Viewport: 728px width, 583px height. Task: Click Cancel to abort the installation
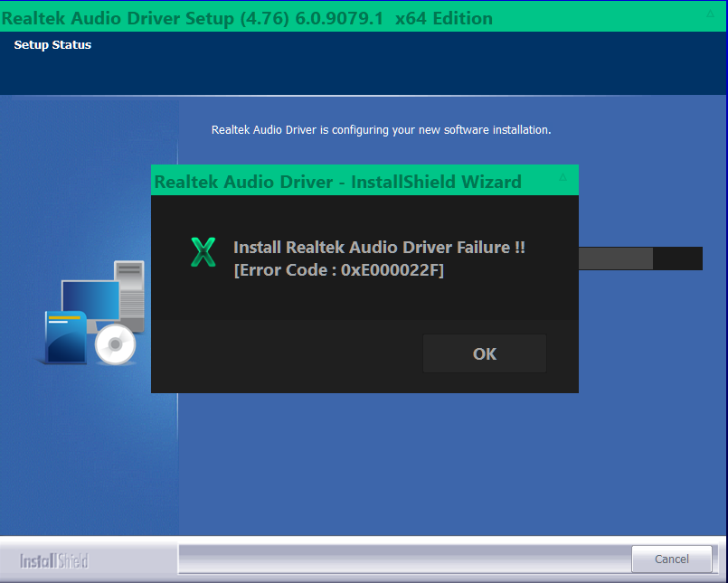coord(671,559)
